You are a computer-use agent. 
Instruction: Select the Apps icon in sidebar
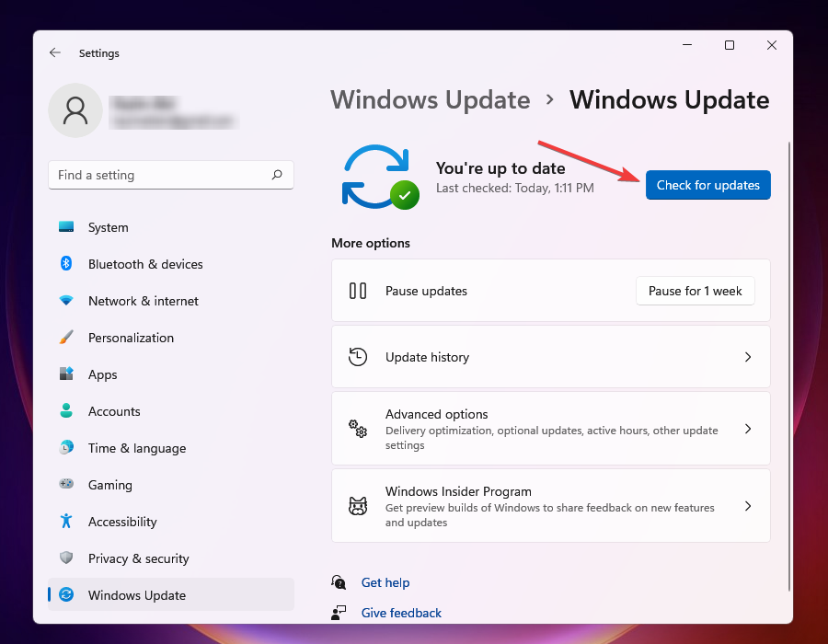coord(66,374)
